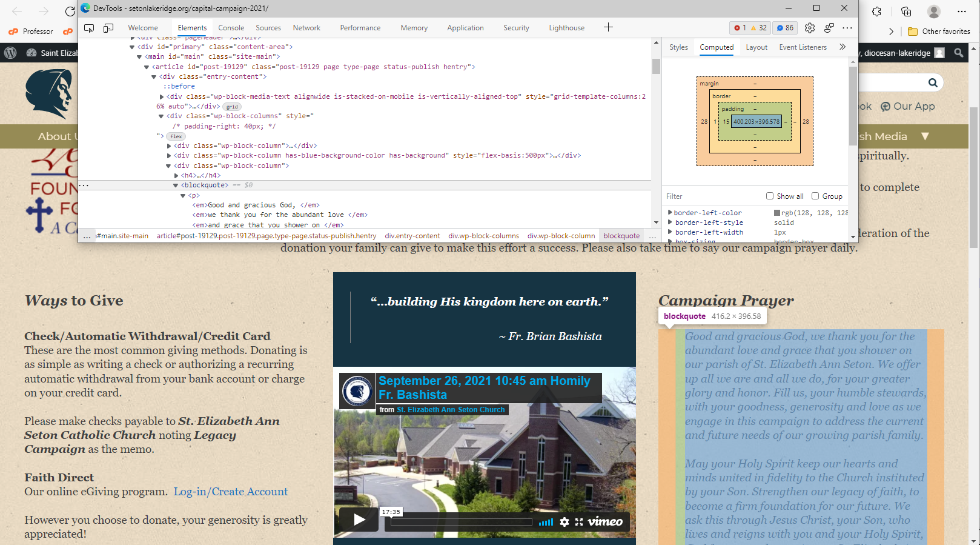Image resolution: width=980 pixels, height=545 pixels.
Task: Check the Group checkbox
Action: (815, 196)
